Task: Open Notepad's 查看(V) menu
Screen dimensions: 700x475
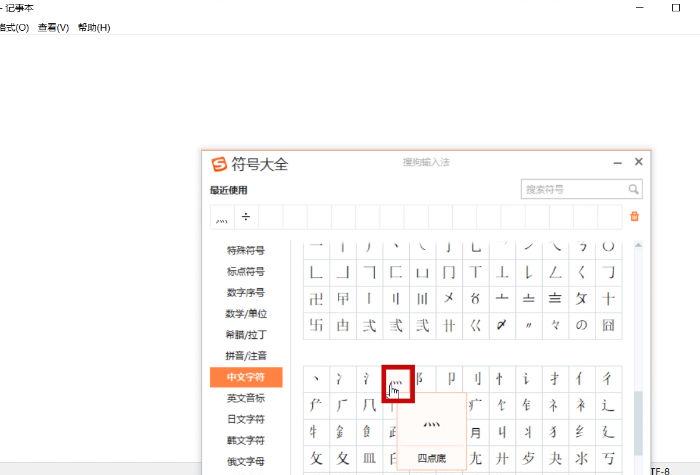Action: click(x=53, y=28)
